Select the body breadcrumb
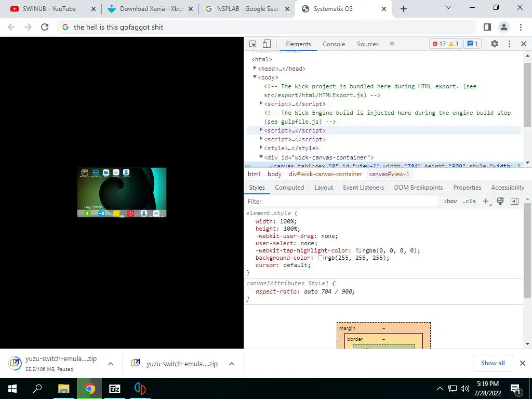The height and width of the screenshot is (399, 532). pyautogui.click(x=274, y=174)
